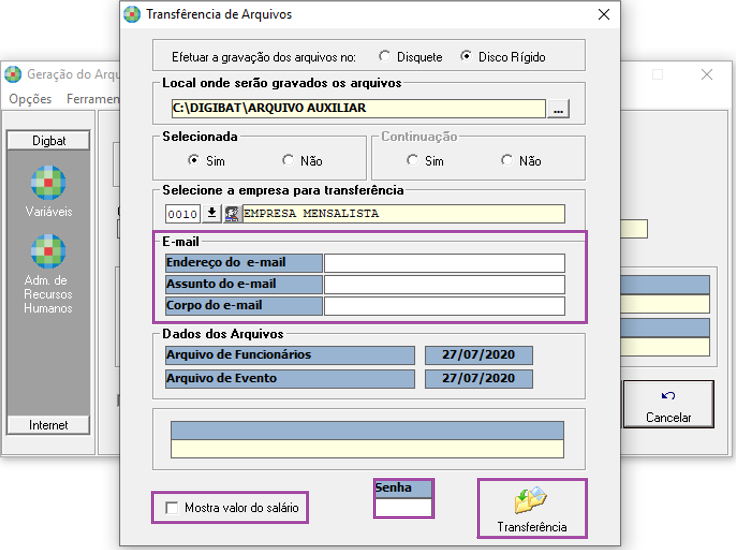
Task: Open Adm. de Recursos Humanos icon
Action: tap(48, 252)
